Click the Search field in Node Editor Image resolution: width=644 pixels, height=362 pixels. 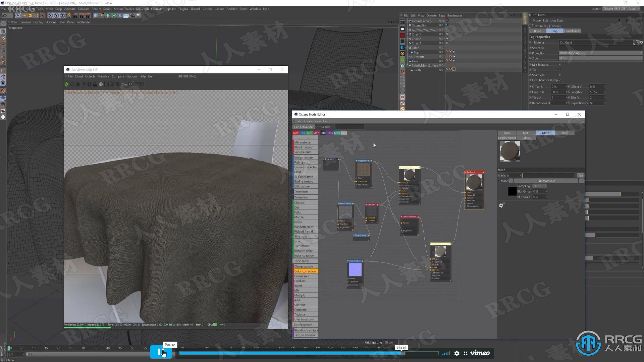(350, 127)
